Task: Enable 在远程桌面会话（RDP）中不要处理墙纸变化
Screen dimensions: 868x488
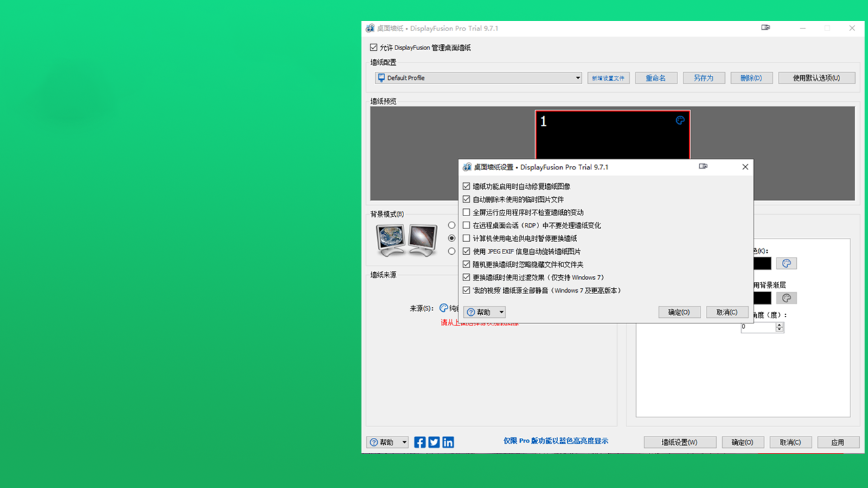Action: [x=467, y=225]
